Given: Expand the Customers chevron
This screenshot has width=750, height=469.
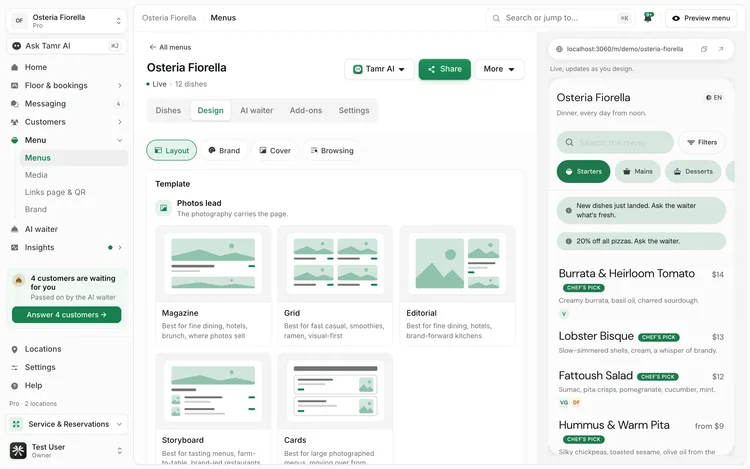Looking at the screenshot, I should (120, 122).
